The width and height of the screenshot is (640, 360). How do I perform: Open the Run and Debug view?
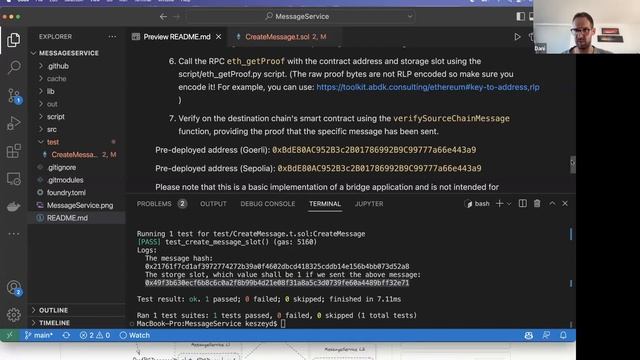click(x=13, y=123)
